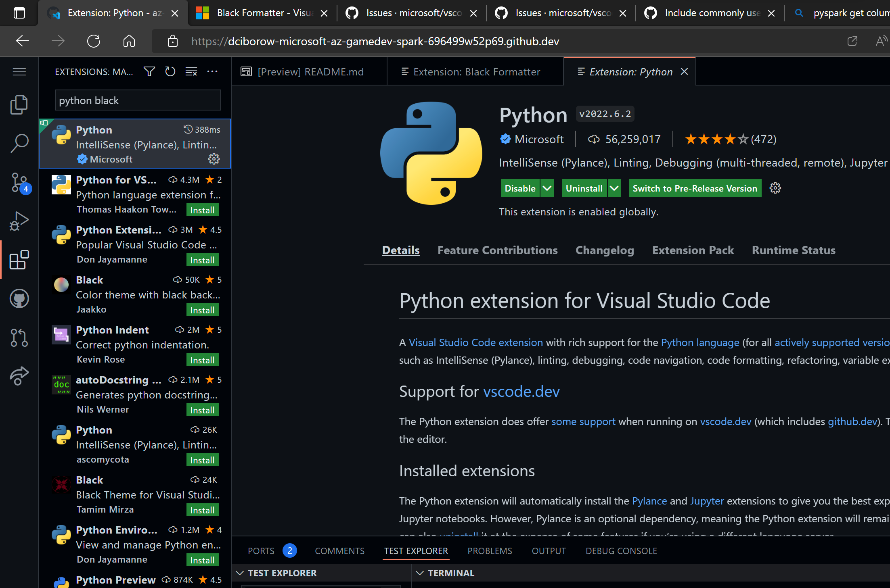Open the GitHub view in the activity bar
The height and width of the screenshot is (588, 890).
pos(19,298)
